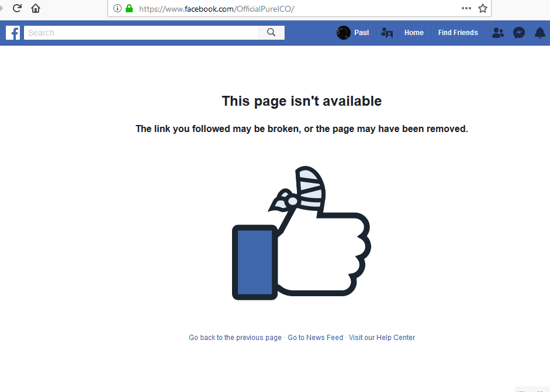Go to the browser home icon
The width and height of the screenshot is (550, 392).
pos(36,8)
